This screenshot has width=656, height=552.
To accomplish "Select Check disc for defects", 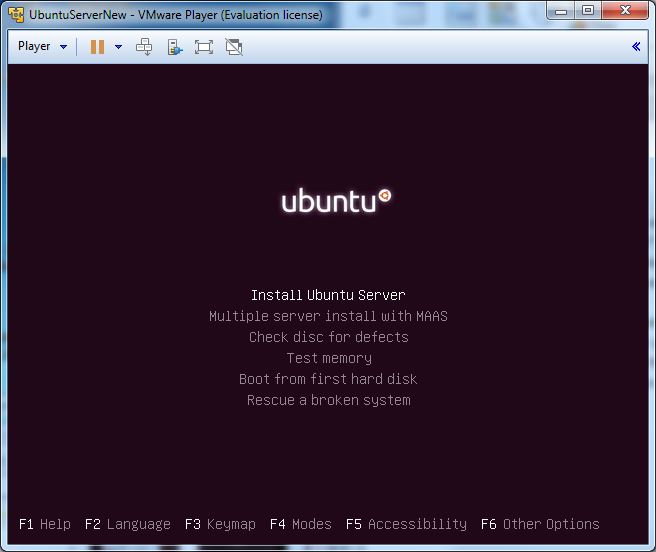I will point(328,337).
